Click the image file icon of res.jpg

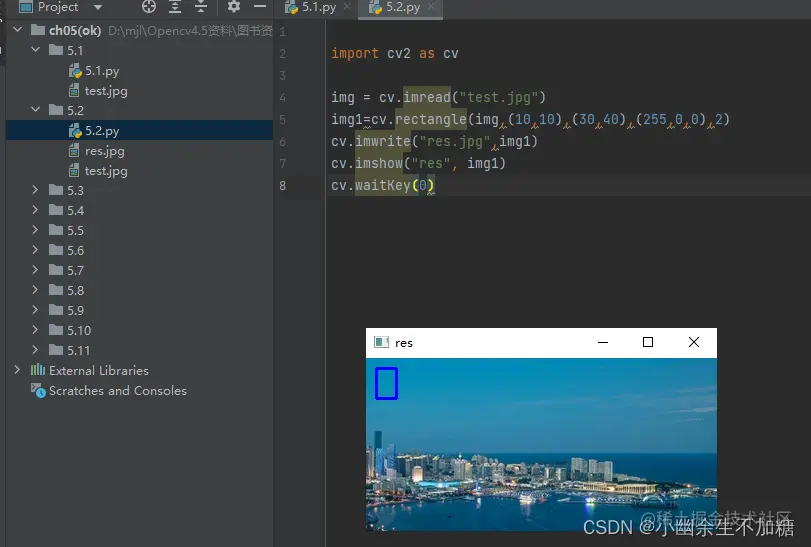pos(74,151)
